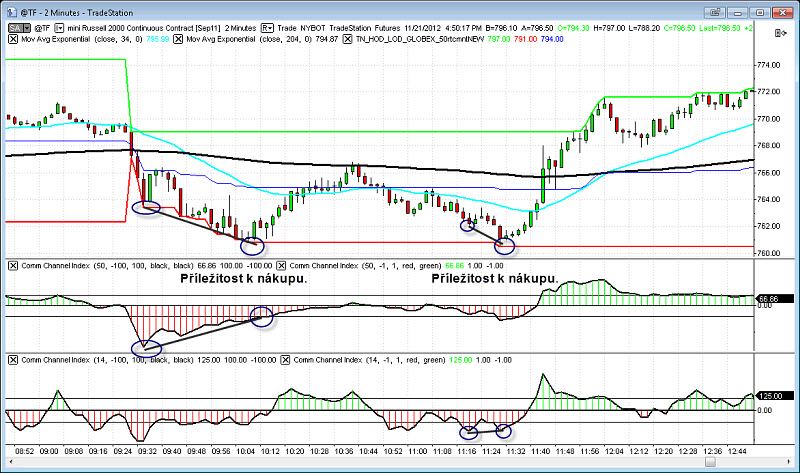Click the price axis scale icon
This screenshot has height=473, width=800.
click(780, 33)
